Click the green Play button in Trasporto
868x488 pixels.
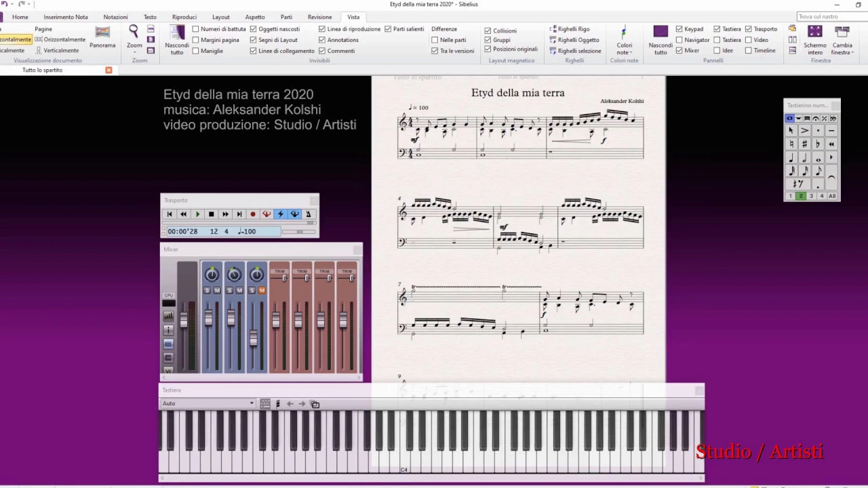click(197, 214)
